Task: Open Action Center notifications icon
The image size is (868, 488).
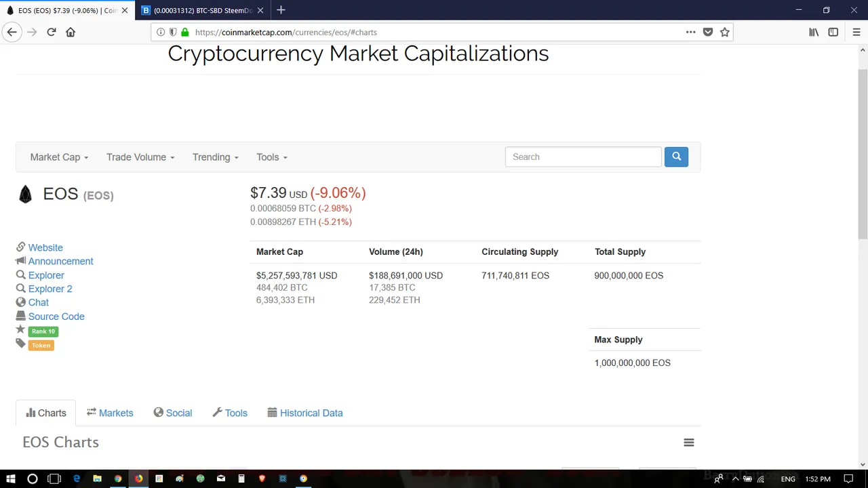Action: [848, 479]
